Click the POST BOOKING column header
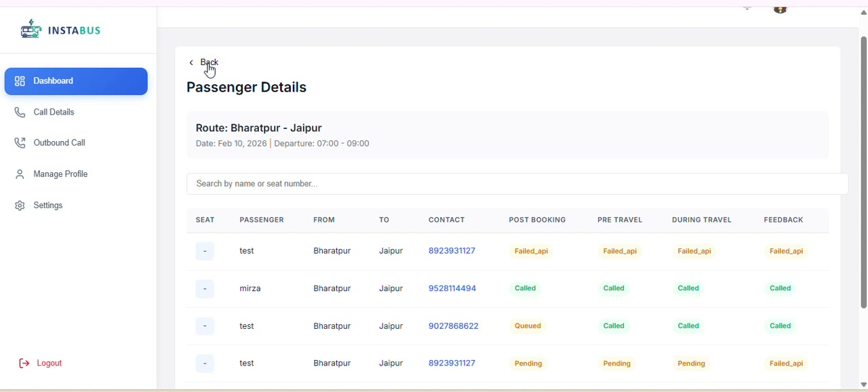The height and width of the screenshot is (392, 868). tap(538, 220)
